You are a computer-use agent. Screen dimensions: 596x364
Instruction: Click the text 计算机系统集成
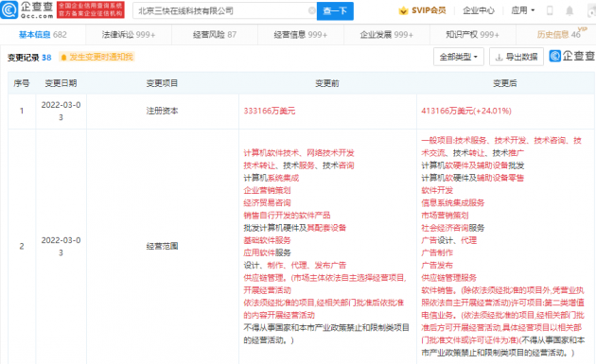pos(271,178)
